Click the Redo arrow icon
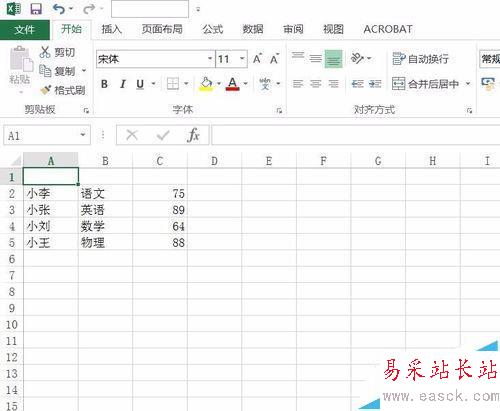Viewport: 500px width, 411px height. (89, 9)
